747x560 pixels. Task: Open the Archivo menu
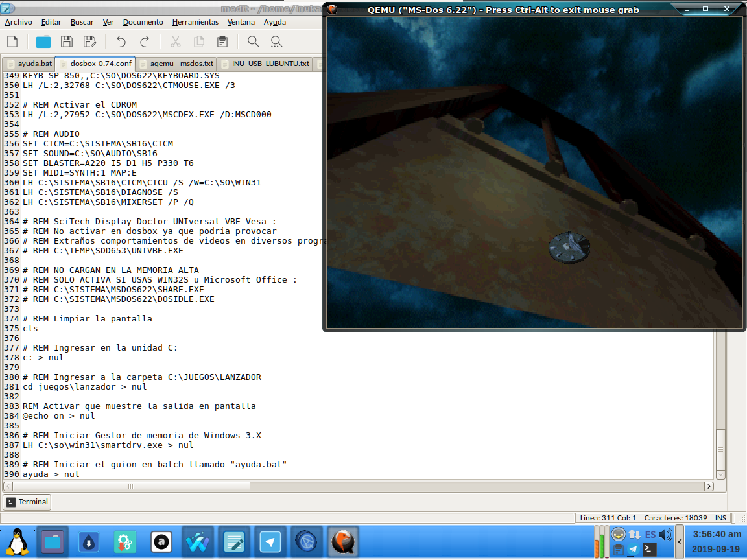tap(19, 22)
